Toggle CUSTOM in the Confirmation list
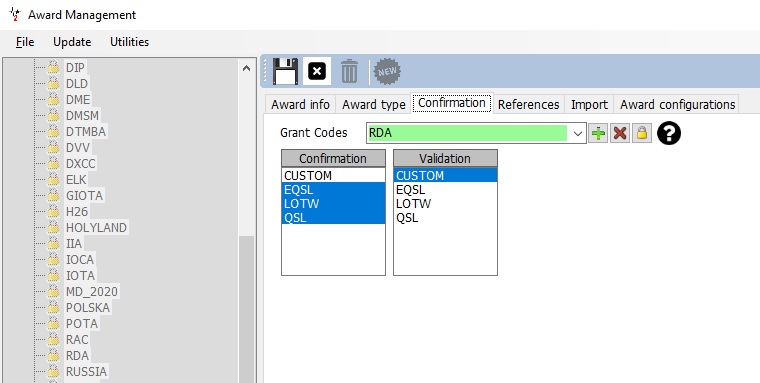Image resolution: width=760 pixels, height=383 pixels. (x=333, y=176)
